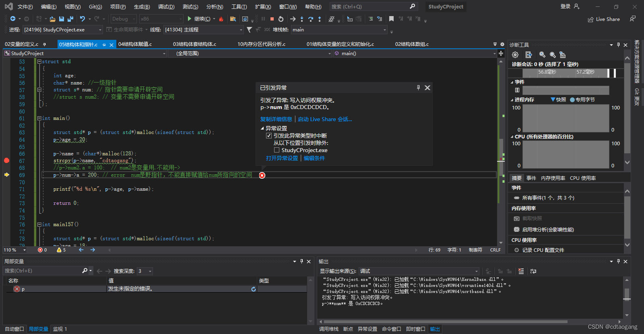Open the Call Stack bottom tab

329,329
